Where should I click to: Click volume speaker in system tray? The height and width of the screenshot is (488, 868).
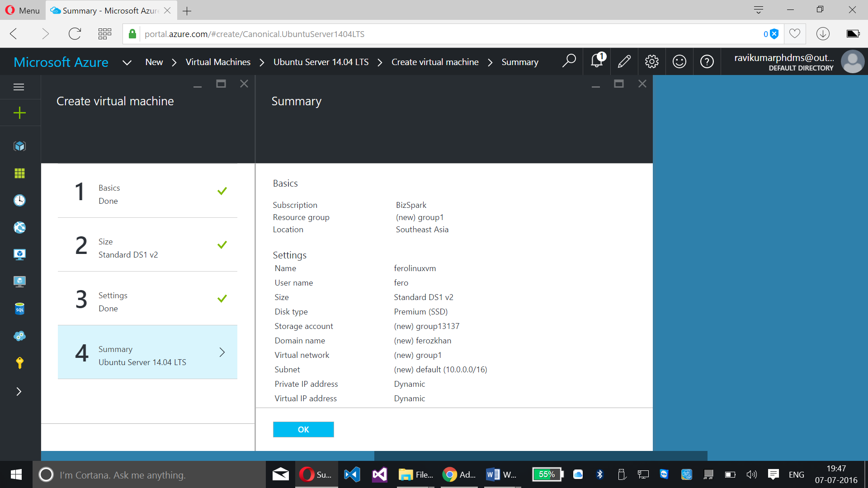(751, 474)
